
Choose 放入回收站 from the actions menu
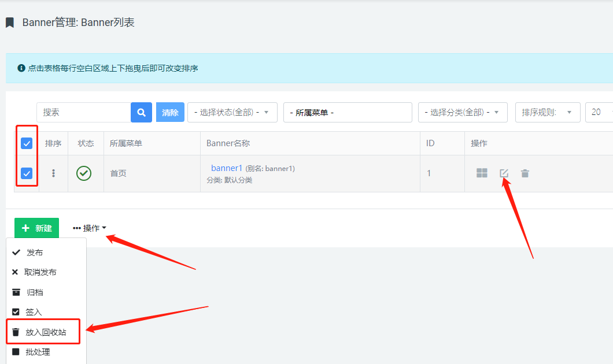(x=45, y=332)
